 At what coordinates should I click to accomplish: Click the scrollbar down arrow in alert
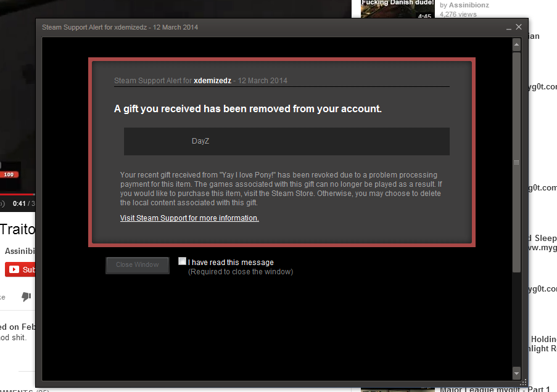click(x=516, y=373)
